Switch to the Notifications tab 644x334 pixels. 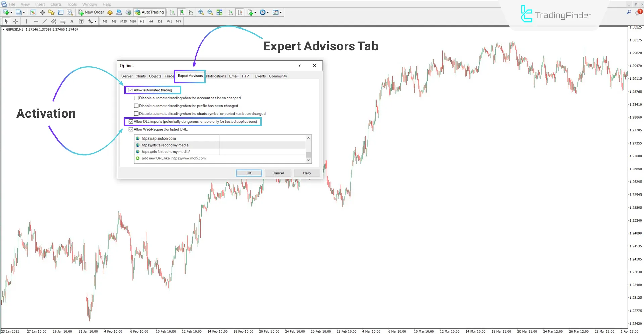216,76
